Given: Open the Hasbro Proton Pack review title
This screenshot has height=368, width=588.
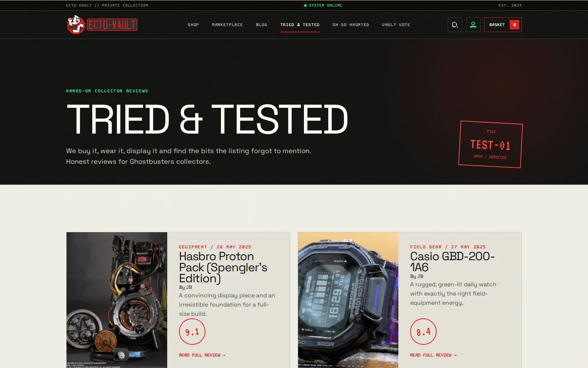Looking at the screenshot, I should [223, 267].
